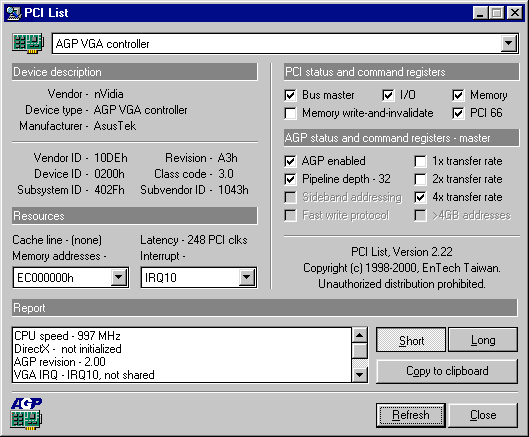The width and height of the screenshot is (529, 437).
Task: Click the PCI card icon beside device dropdown
Action: [28, 43]
